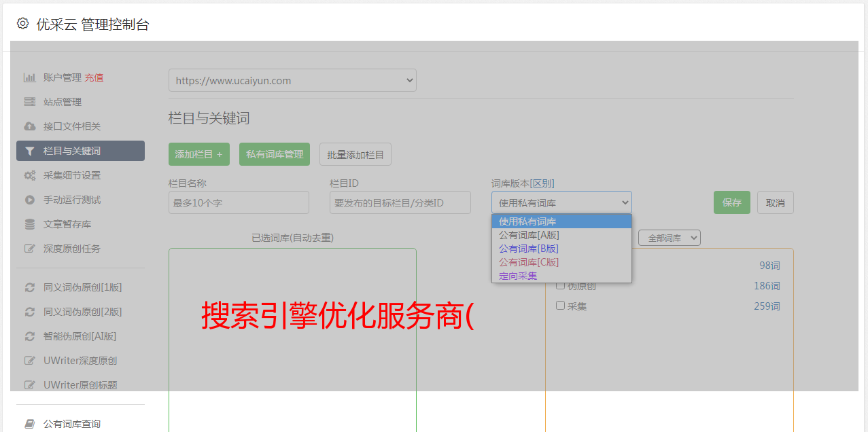Click the bar chart icon for 账户管理
The height and width of the screenshot is (432, 868).
coord(29,77)
